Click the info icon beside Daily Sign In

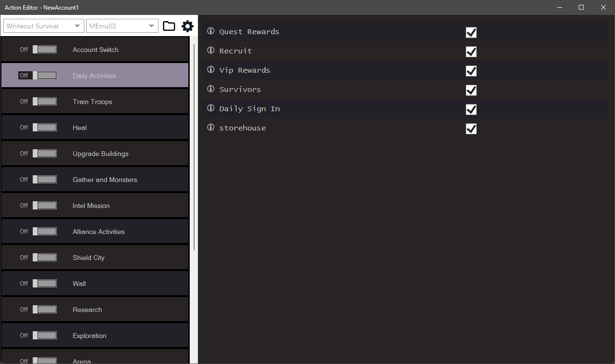coord(210,108)
